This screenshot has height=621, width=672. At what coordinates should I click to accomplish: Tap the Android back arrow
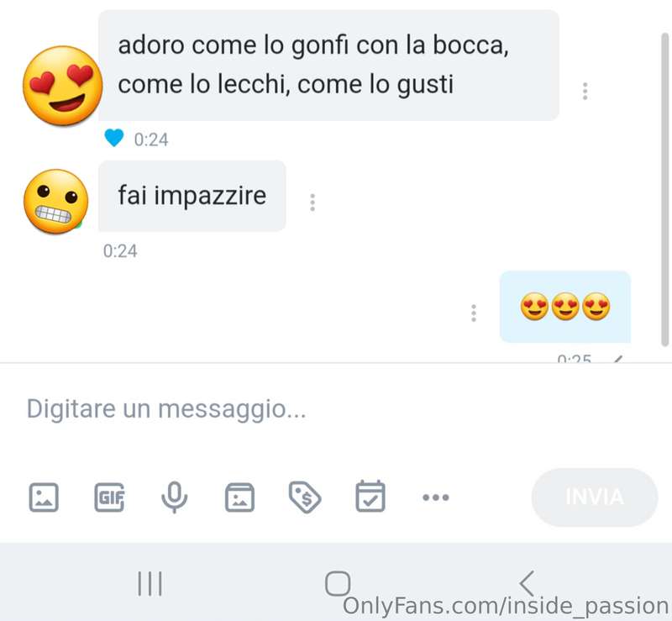click(527, 583)
